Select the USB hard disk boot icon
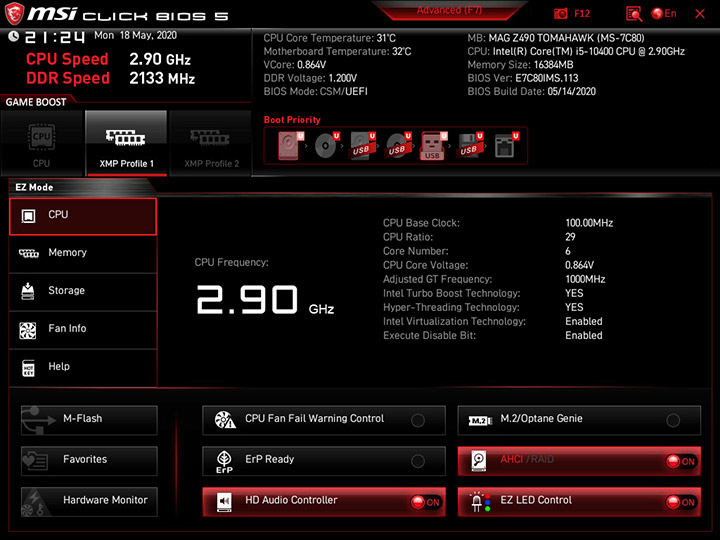The height and width of the screenshot is (540, 720). [x=362, y=146]
